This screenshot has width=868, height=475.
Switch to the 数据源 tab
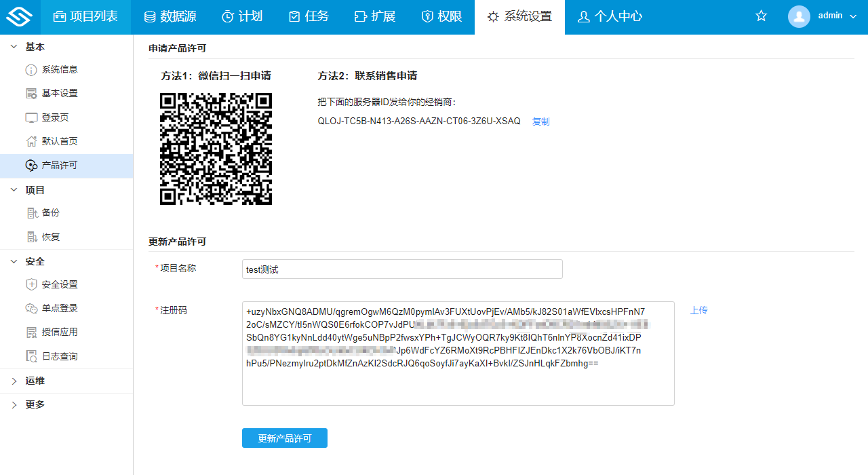(x=170, y=17)
